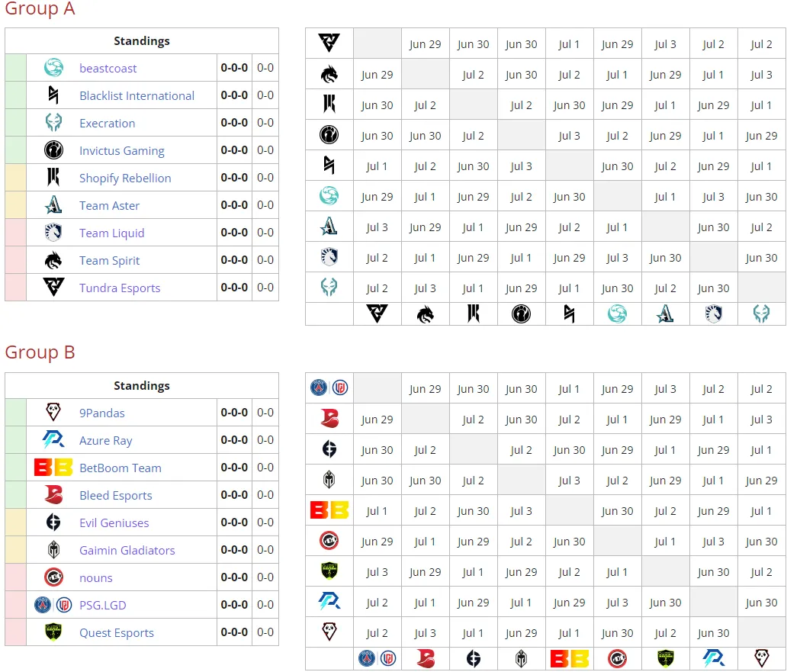
Task: Open the Blacklist International team link
Action: 137,96
